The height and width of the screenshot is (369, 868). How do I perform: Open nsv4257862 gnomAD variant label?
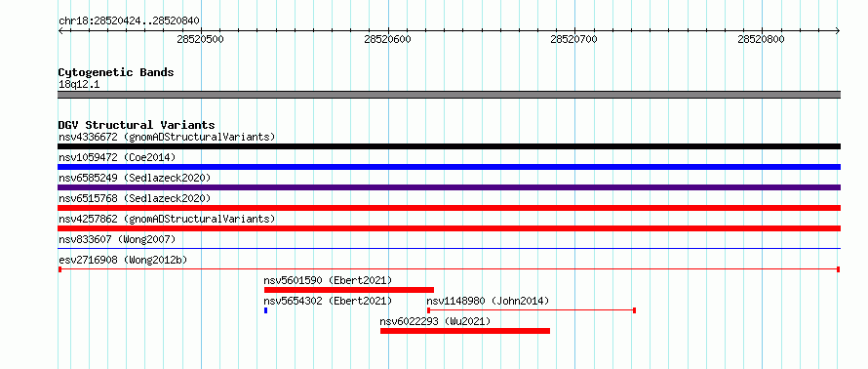[x=167, y=219]
